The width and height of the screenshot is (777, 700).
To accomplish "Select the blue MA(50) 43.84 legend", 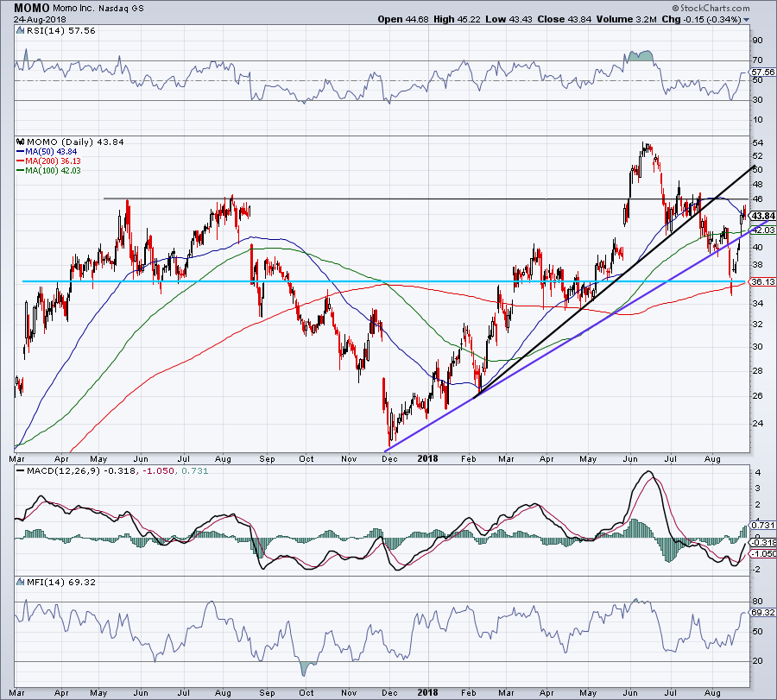I will click(47, 152).
